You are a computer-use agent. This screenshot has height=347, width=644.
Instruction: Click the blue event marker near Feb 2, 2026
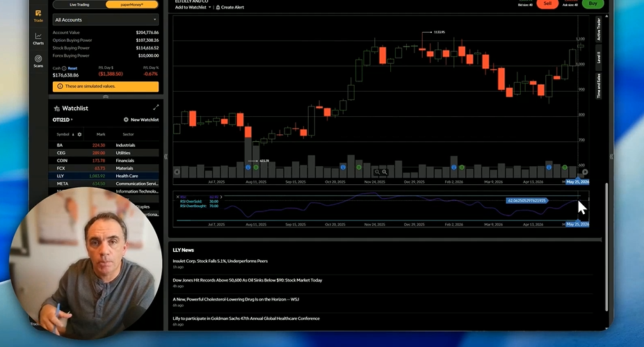(x=454, y=167)
